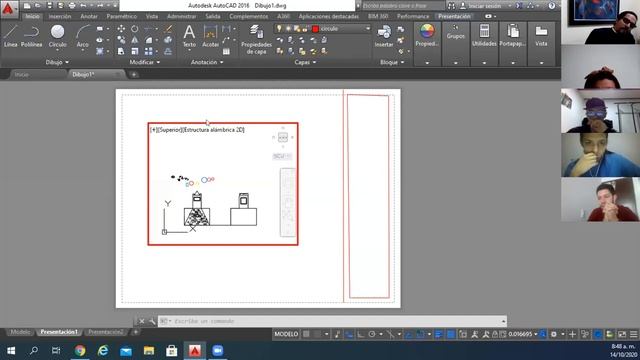
Task: Toggle layer freeze sun icon
Action: 288,29
